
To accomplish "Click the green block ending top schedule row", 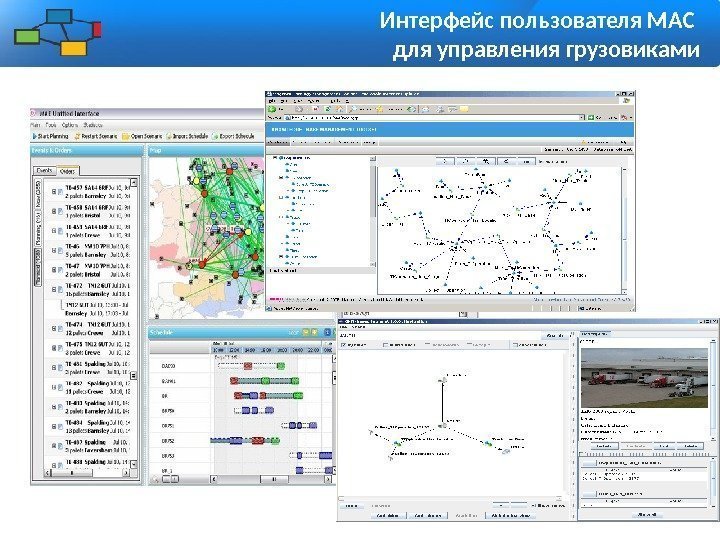I will click(x=281, y=366).
